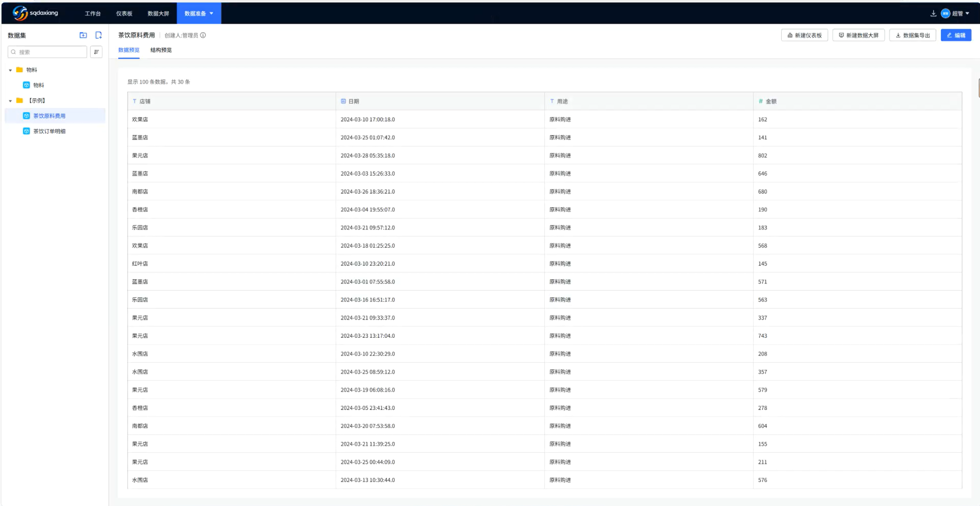Click the 编辑 button
Screen dimensions: 980x506
click(x=955, y=35)
